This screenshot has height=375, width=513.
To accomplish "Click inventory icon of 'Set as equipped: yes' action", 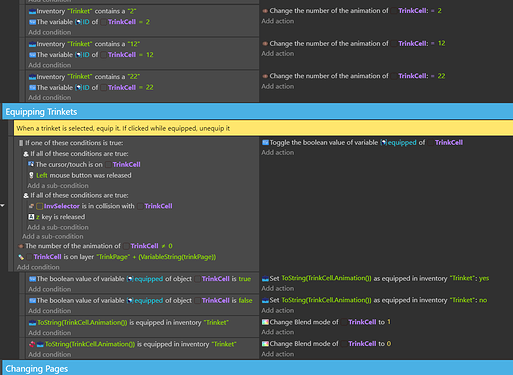I will (x=265, y=279).
